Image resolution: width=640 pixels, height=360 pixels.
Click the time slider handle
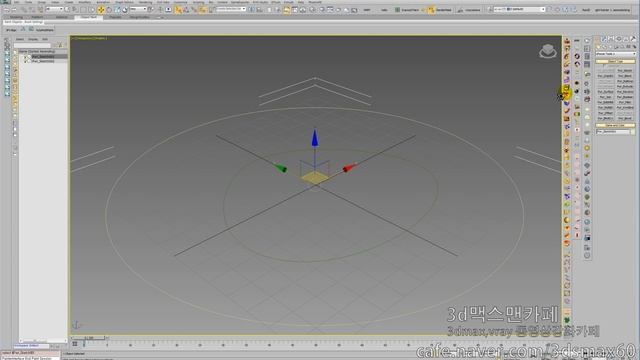tap(89, 338)
